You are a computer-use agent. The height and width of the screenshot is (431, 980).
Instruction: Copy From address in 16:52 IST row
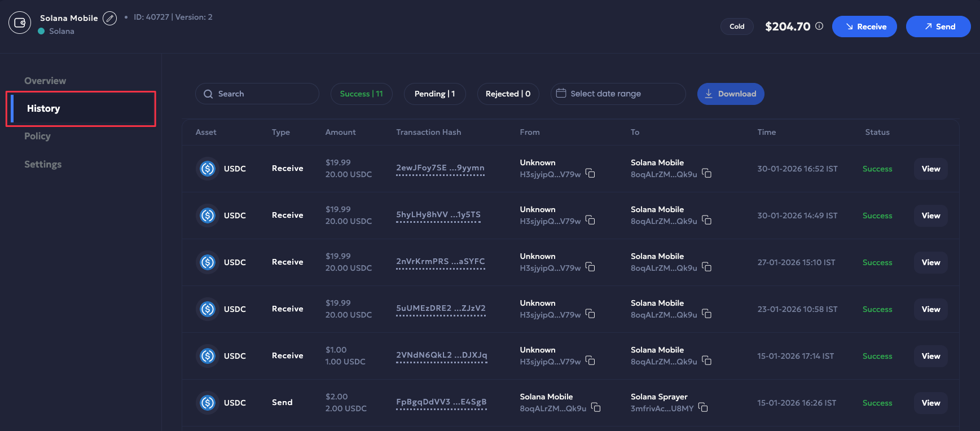coord(590,173)
